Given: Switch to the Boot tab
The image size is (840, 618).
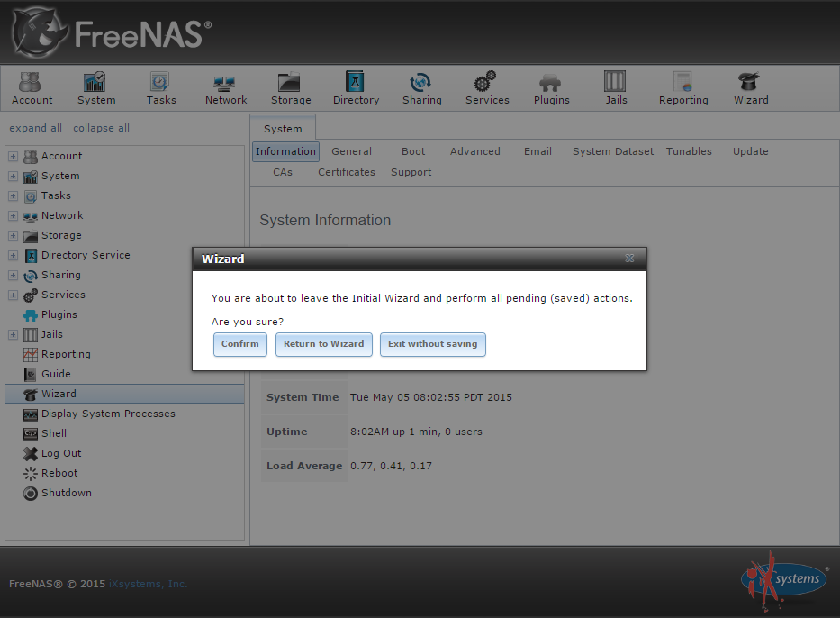Looking at the screenshot, I should pos(413,151).
